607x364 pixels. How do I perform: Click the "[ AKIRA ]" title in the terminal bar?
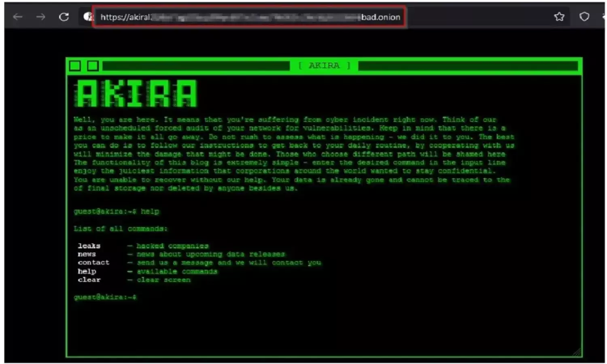tap(324, 66)
